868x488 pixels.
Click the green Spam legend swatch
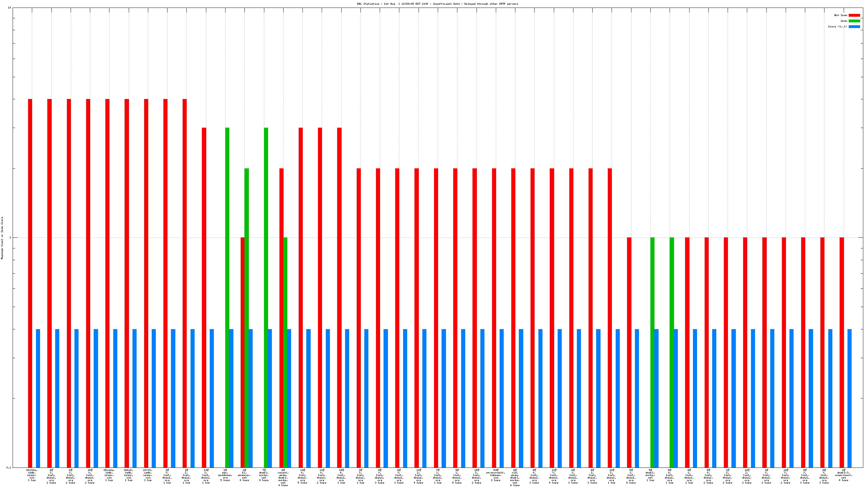854,21
